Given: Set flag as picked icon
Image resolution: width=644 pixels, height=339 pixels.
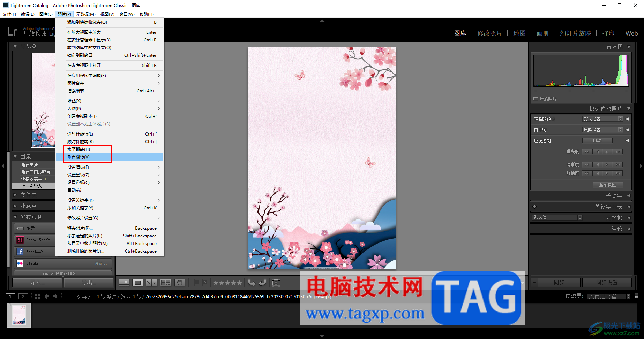Looking at the screenshot, I should 197,283.
